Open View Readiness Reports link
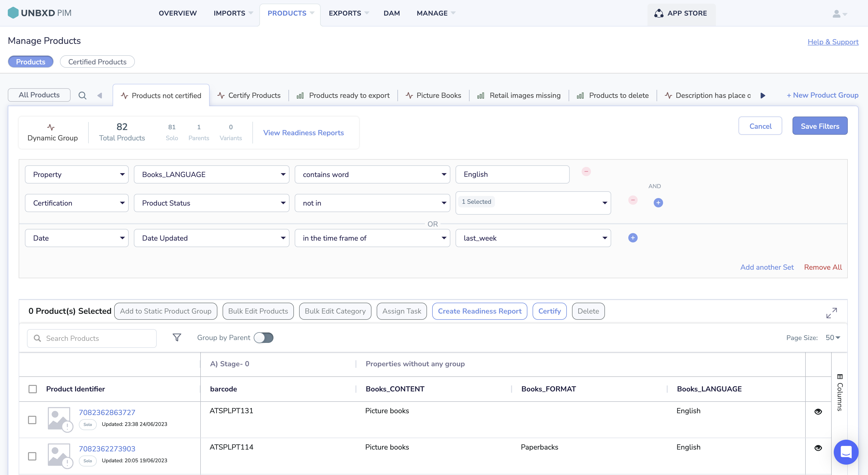Image resolution: width=868 pixels, height=475 pixels. [303, 133]
